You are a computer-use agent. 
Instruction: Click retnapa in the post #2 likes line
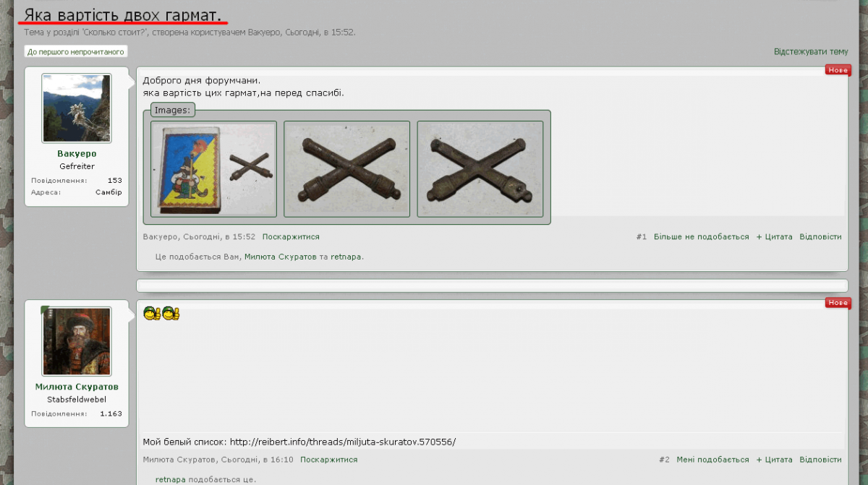click(x=171, y=479)
